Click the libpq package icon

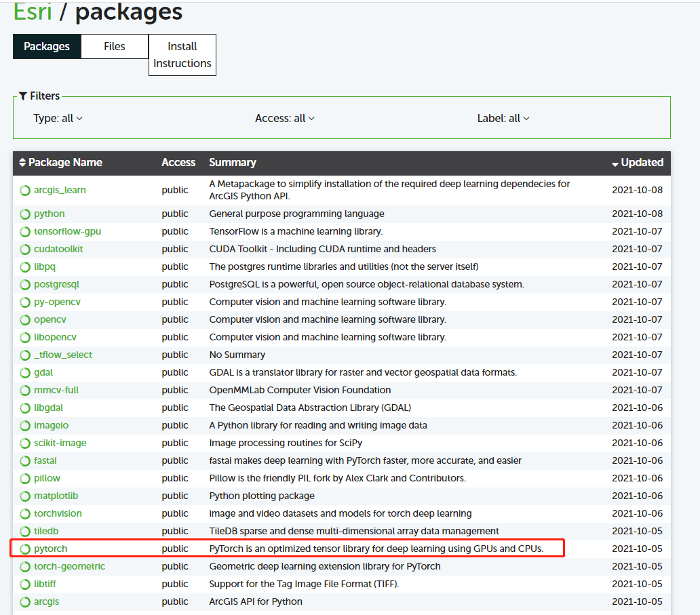[25, 267]
